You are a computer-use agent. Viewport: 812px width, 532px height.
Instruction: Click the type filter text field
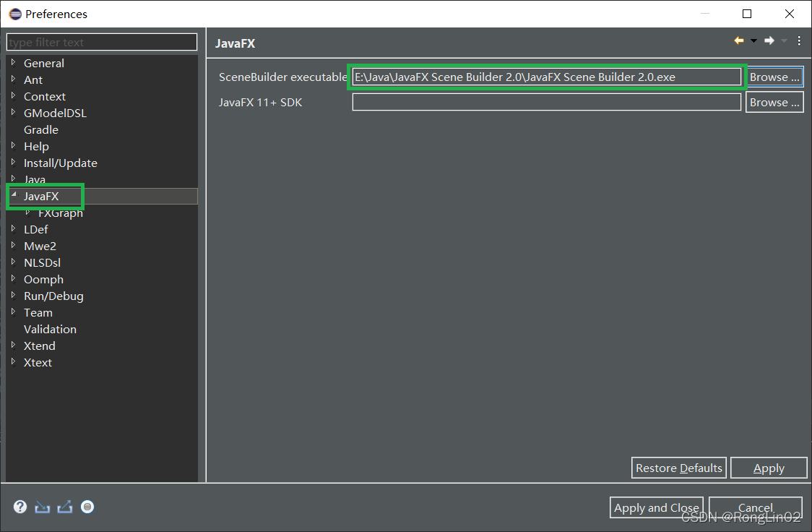(x=101, y=42)
